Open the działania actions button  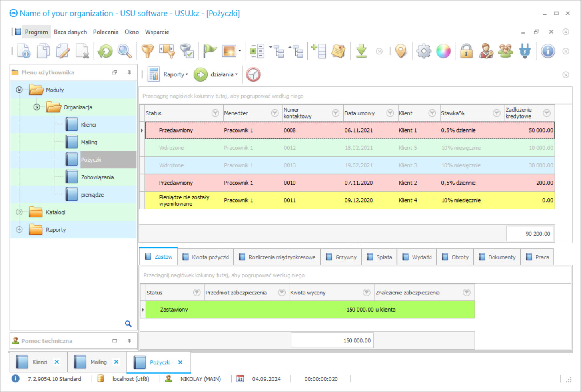click(216, 74)
